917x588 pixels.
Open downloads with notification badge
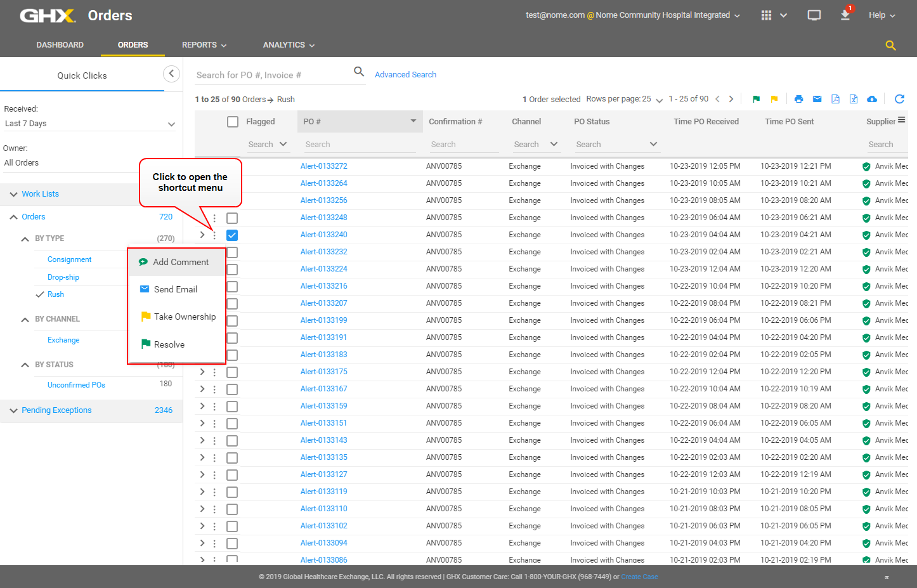point(845,15)
